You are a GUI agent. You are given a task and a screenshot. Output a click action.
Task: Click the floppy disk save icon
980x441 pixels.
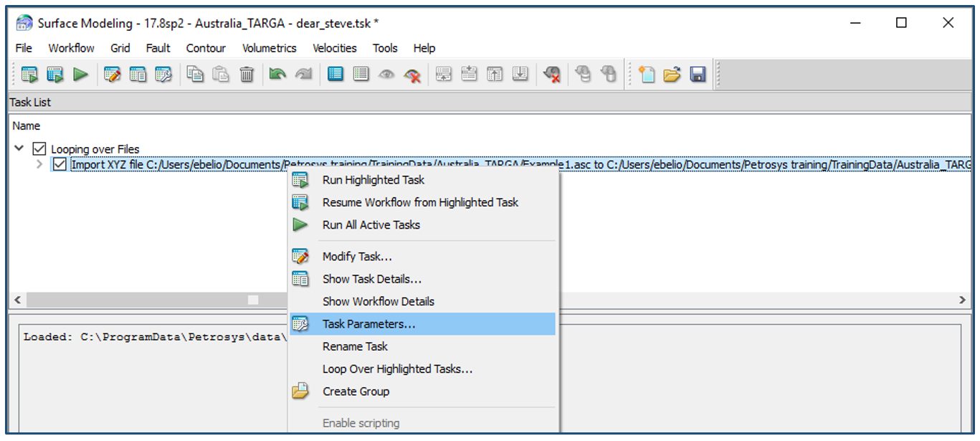point(698,75)
